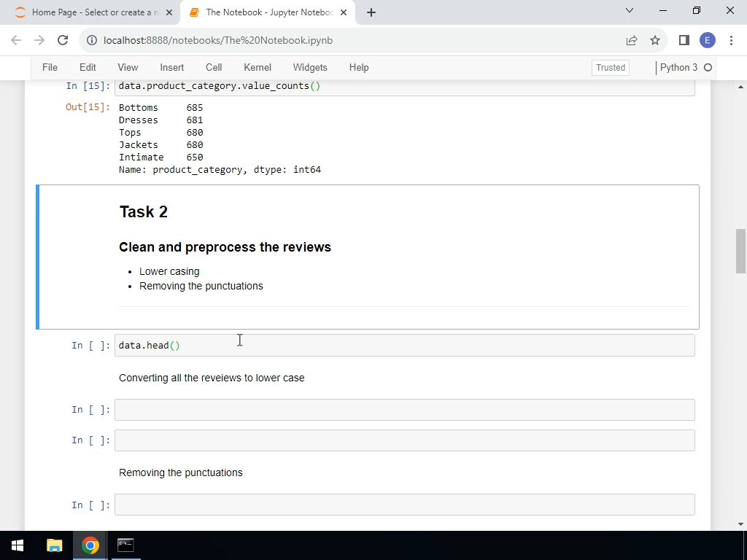Bookmark the page via the star icon
This screenshot has height=560, width=747.
click(654, 40)
